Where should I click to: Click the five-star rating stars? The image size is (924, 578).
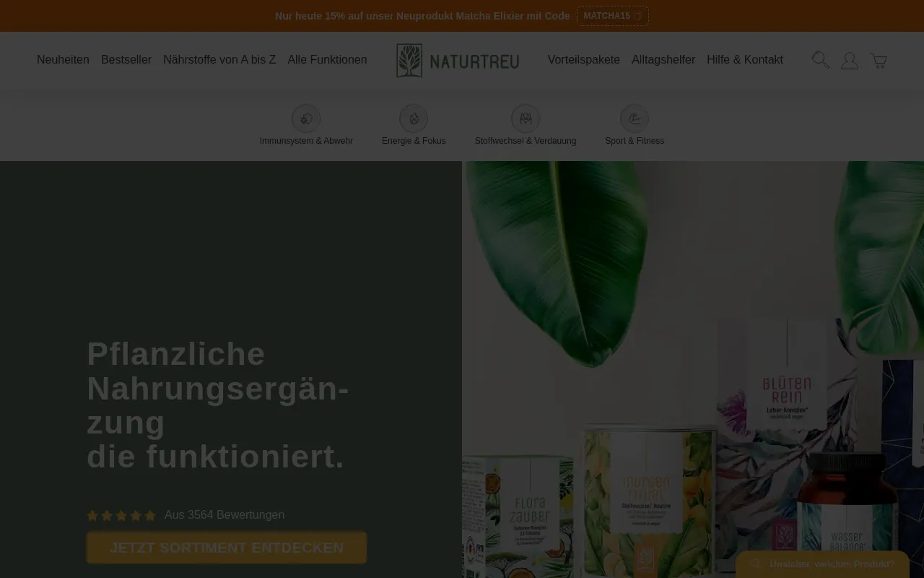click(121, 515)
